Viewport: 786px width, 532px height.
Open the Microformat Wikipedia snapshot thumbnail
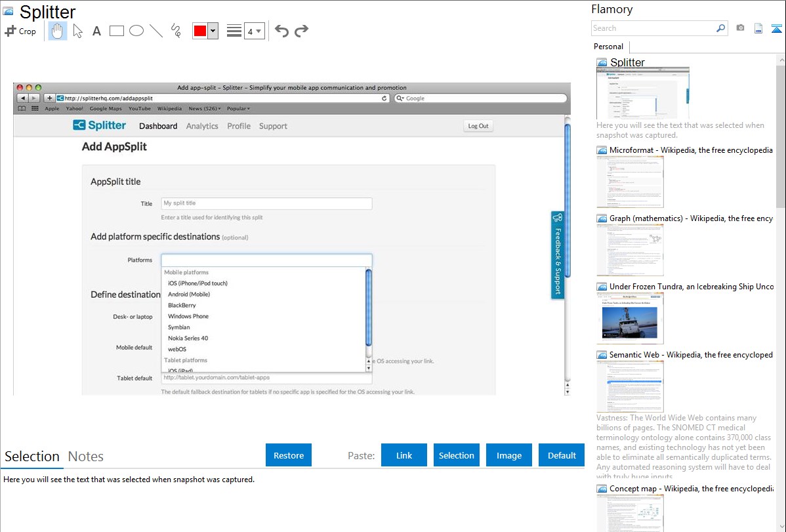[x=630, y=182]
